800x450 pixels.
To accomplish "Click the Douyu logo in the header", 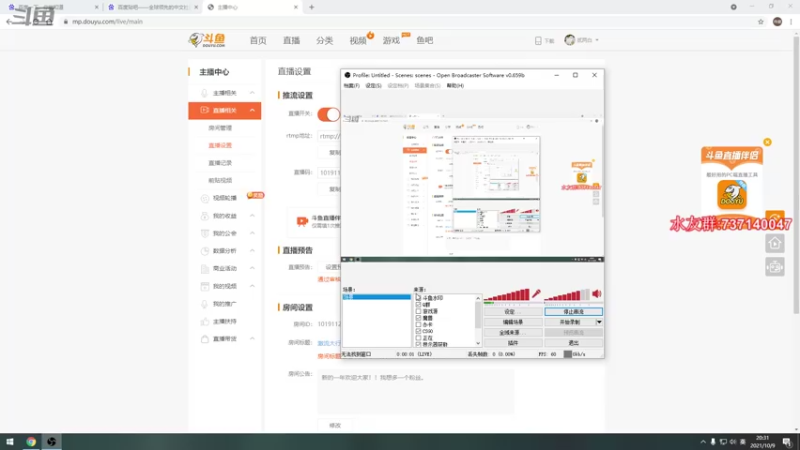I will coord(207,40).
